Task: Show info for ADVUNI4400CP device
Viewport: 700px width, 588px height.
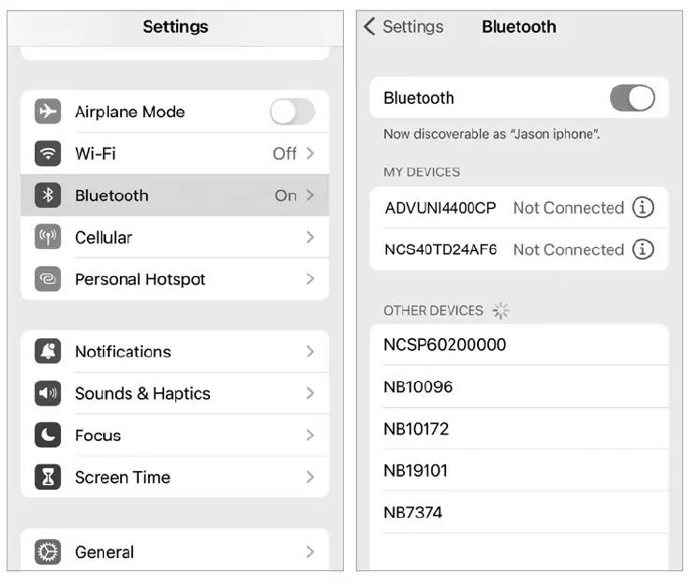Action: pyautogui.click(x=643, y=208)
